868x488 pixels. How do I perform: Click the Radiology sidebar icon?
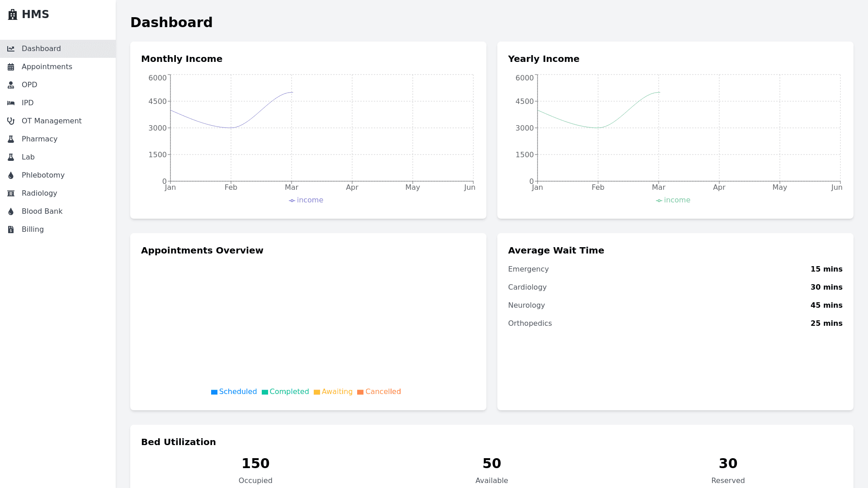11,193
